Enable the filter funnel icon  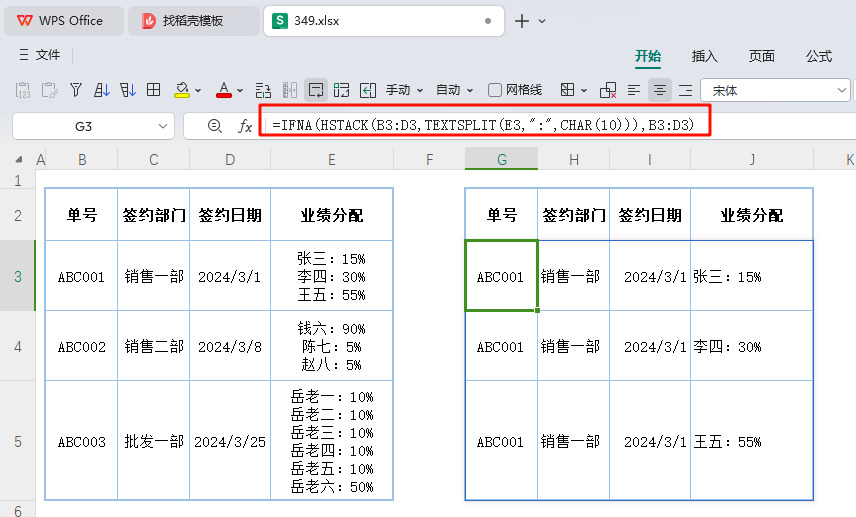[x=76, y=90]
